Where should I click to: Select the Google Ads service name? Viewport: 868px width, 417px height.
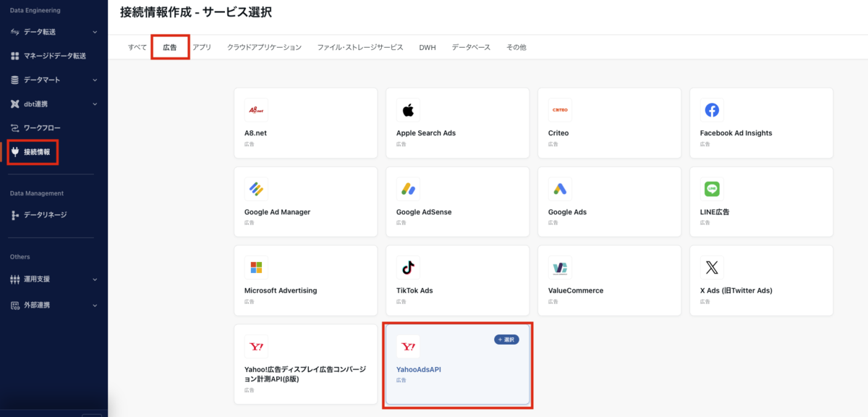point(567,212)
